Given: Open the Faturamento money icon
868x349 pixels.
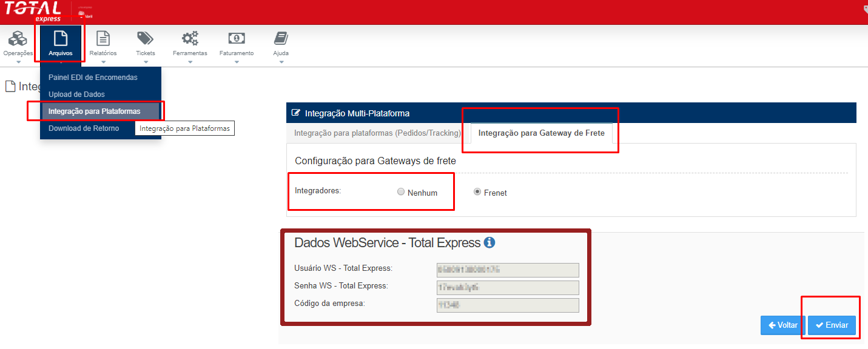Looking at the screenshot, I should pyautogui.click(x=237, y=39).
